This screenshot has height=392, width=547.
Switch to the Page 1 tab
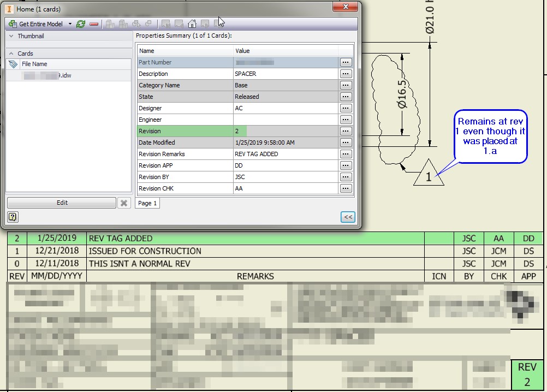(x=147, y=203)
